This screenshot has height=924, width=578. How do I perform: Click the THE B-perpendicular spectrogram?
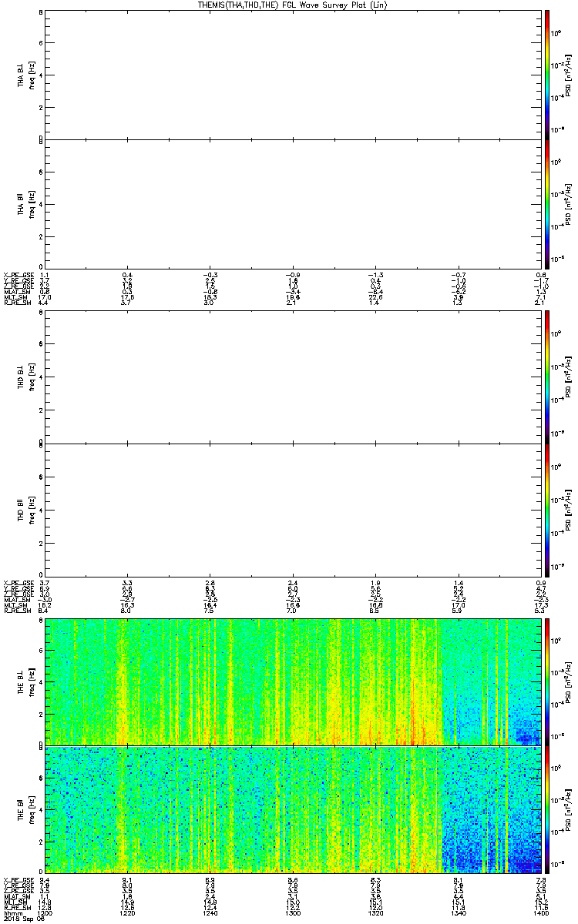coord(293,681)
